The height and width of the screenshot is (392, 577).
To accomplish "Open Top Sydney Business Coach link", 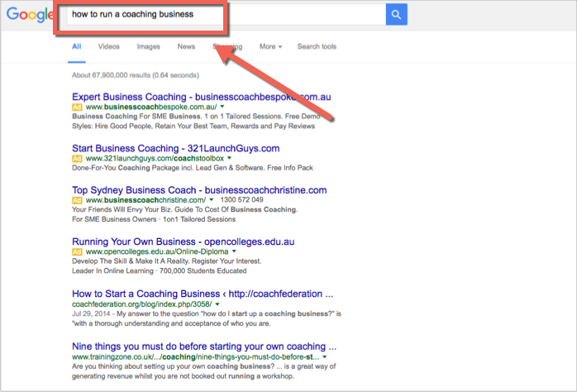I will coord(199,190).
